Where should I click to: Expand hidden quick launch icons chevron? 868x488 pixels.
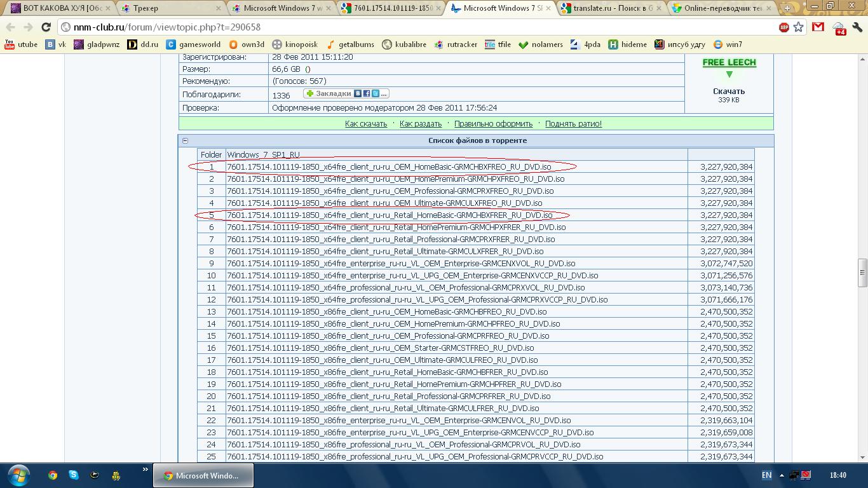coord(145,470)
